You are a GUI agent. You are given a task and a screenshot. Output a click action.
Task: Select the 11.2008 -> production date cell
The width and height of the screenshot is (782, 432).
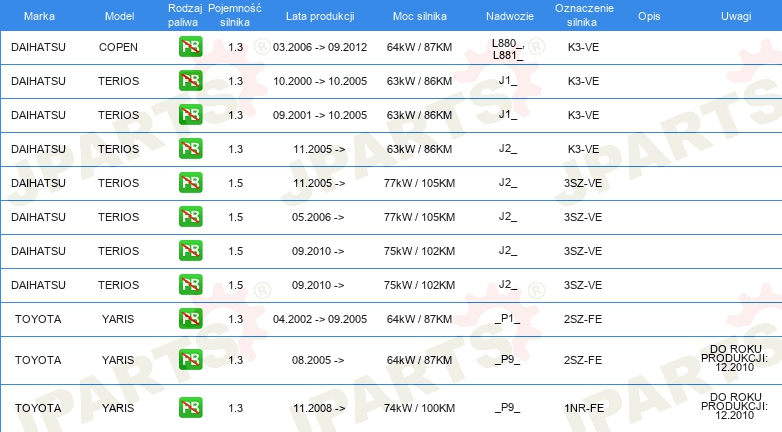pyautogui.click(x=319, y=408)
